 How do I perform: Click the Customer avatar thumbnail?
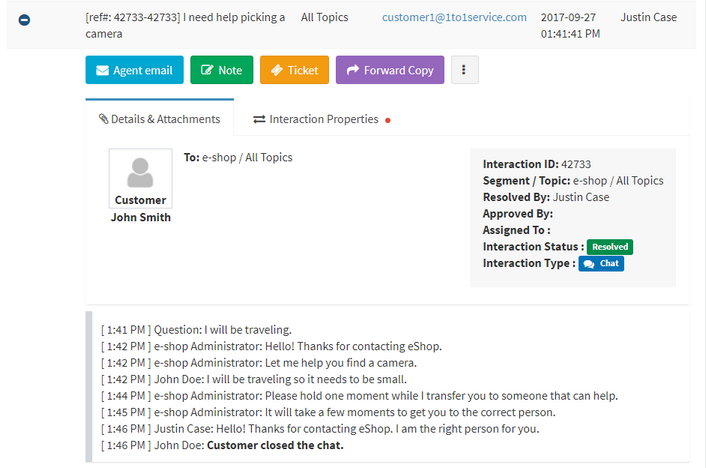tap(140, 178)
